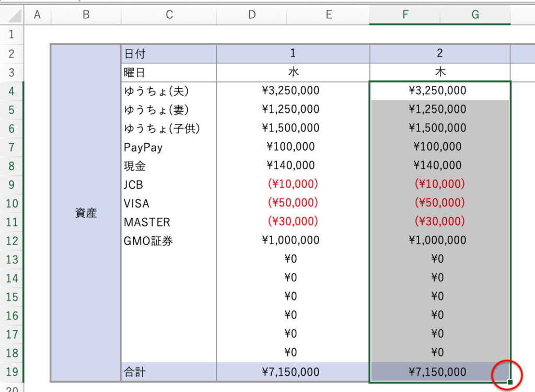Select column B header
The height and width of the screenshot is (392, 535).
pos(86,15)
